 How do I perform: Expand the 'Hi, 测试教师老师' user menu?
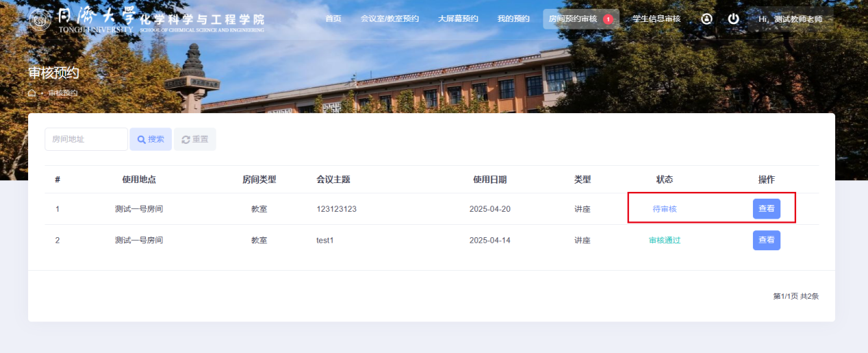(791, 19)
